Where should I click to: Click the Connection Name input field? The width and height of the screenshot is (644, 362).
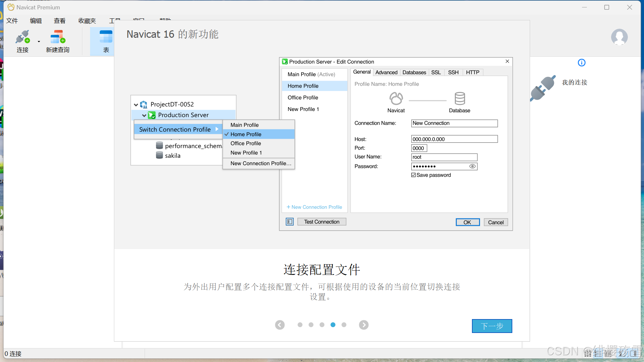pyautogui.click(x=454, y=123)
